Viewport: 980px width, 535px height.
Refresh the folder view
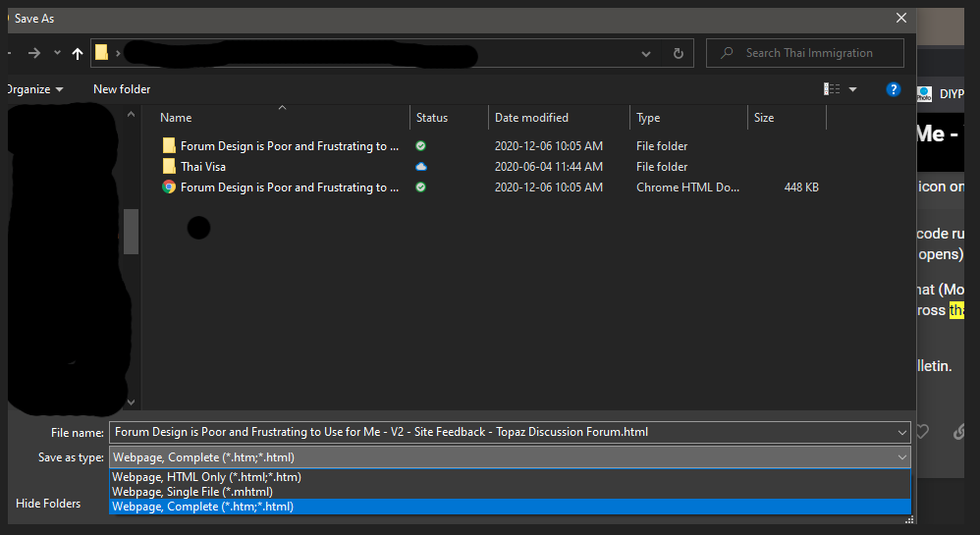click(x=678, y=53)
